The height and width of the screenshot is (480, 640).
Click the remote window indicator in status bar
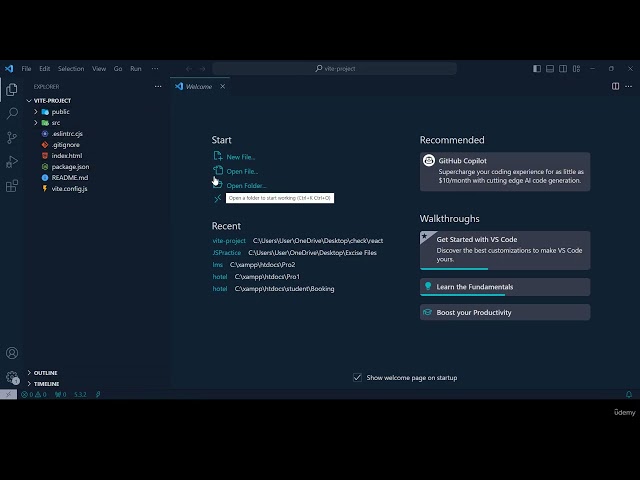(8, 394)
